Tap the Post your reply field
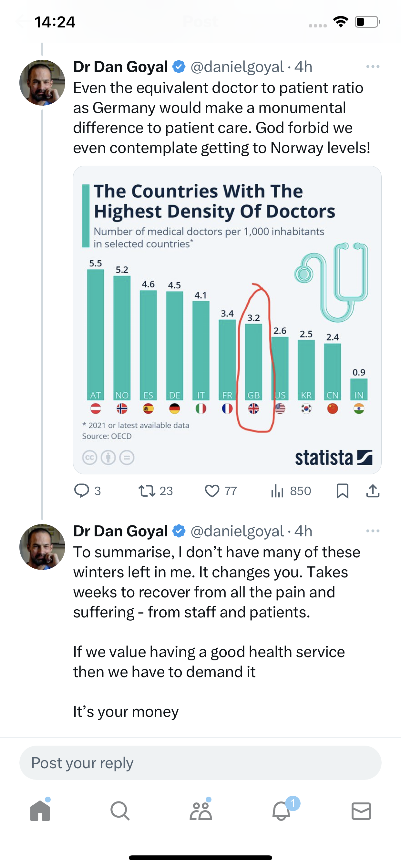 click(x=200, y=763)
